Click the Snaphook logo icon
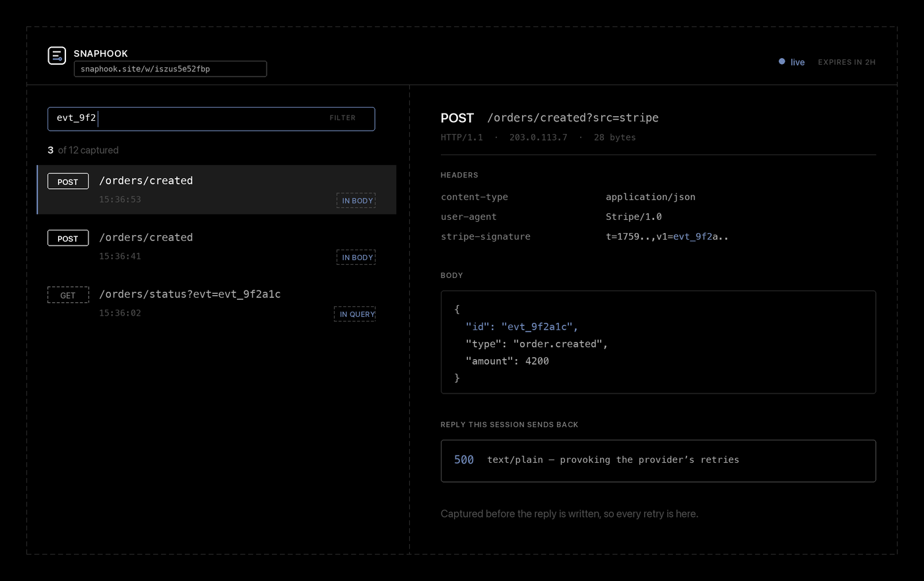This screenshot has height=581, width=924. click(x=57, y=55)
